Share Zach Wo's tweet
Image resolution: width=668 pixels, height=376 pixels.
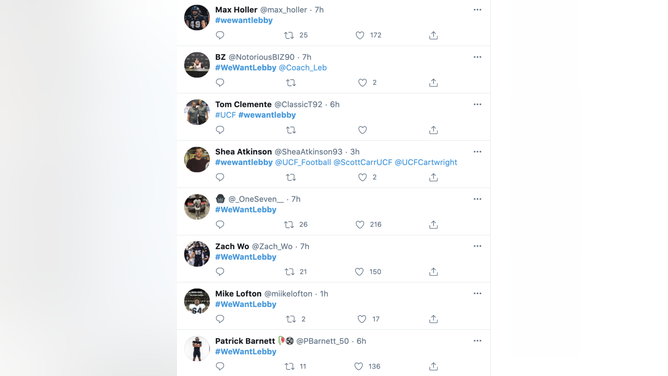click(x=433, y=272)
